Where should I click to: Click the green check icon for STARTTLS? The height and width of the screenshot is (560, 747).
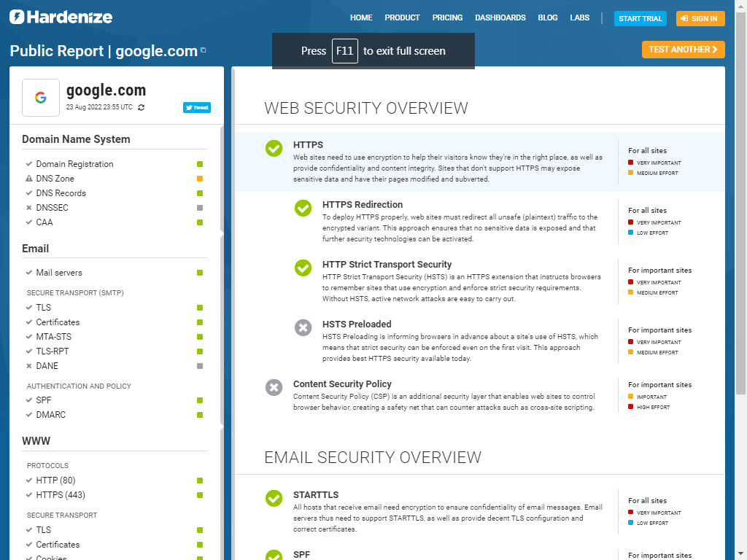[x=274, y=499]
